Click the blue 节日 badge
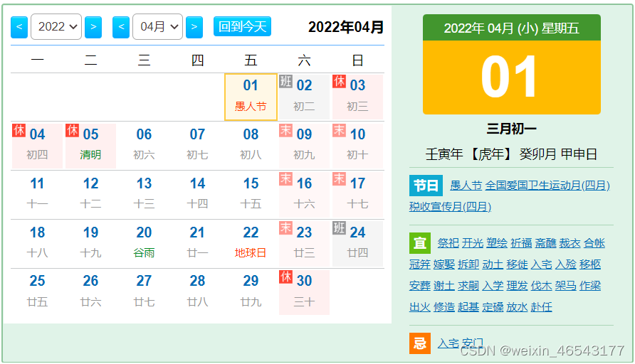The height and width of the screenshot is (364, 635). click(x=426, y=186)
